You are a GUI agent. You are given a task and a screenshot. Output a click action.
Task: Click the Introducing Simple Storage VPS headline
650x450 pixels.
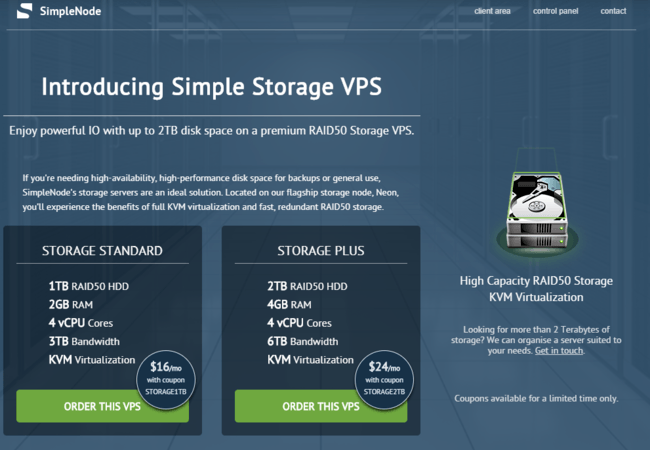(x=211, y=87)
